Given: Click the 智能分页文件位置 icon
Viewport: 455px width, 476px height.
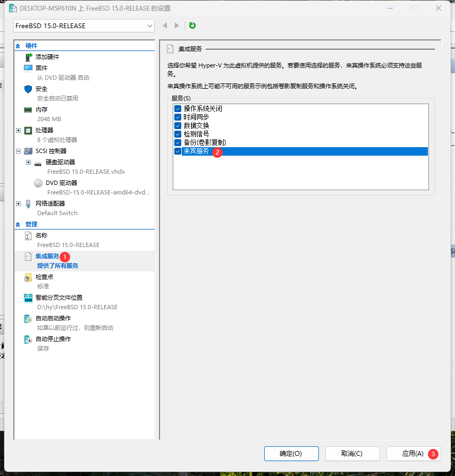Looking at the screenshot, I should click(x=28, y=298).
